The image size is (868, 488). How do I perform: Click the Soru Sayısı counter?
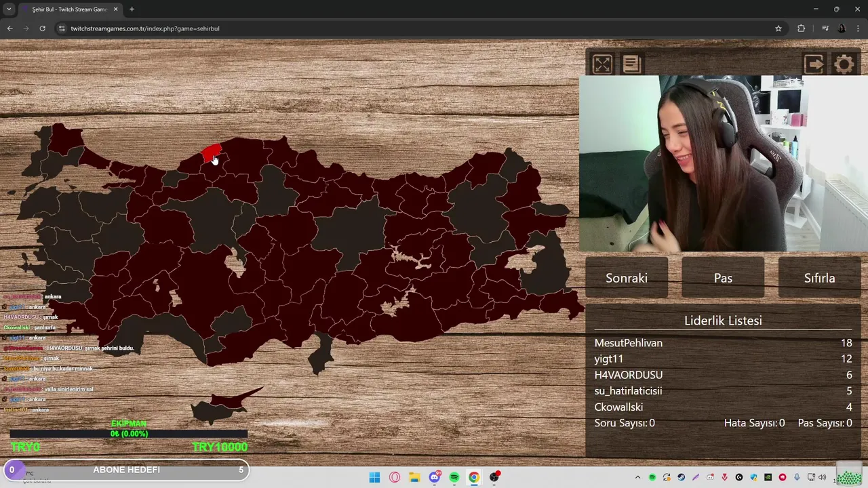pyautogui.click(x=625, y=423)
